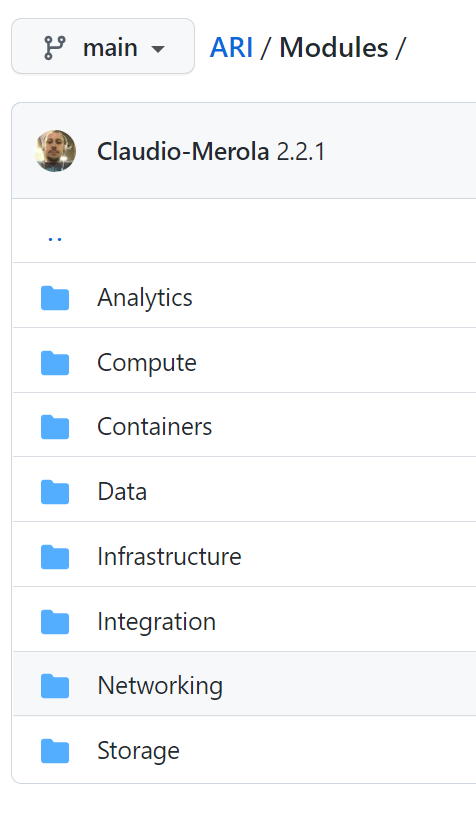Open the 2.2.1 commit message
The width and height of the screenshot is (476, 815).
[301, 152]
